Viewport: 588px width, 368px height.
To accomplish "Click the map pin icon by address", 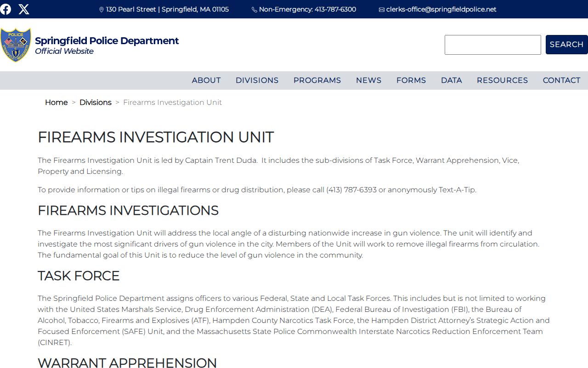I will click(102, 10).
